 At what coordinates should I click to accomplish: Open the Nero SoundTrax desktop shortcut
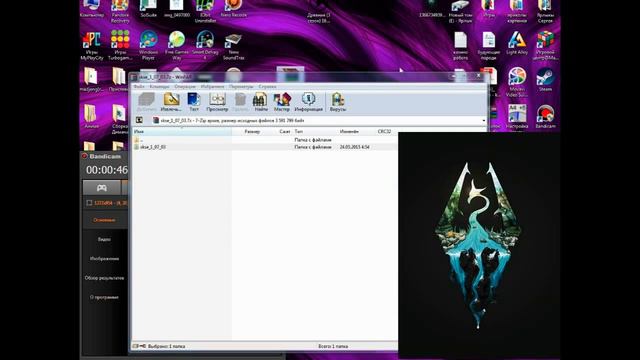coord(233,45)
